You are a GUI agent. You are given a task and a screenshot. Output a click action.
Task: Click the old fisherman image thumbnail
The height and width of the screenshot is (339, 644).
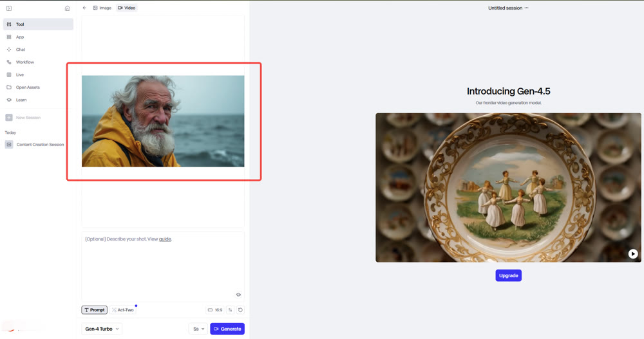click(163, 121)
